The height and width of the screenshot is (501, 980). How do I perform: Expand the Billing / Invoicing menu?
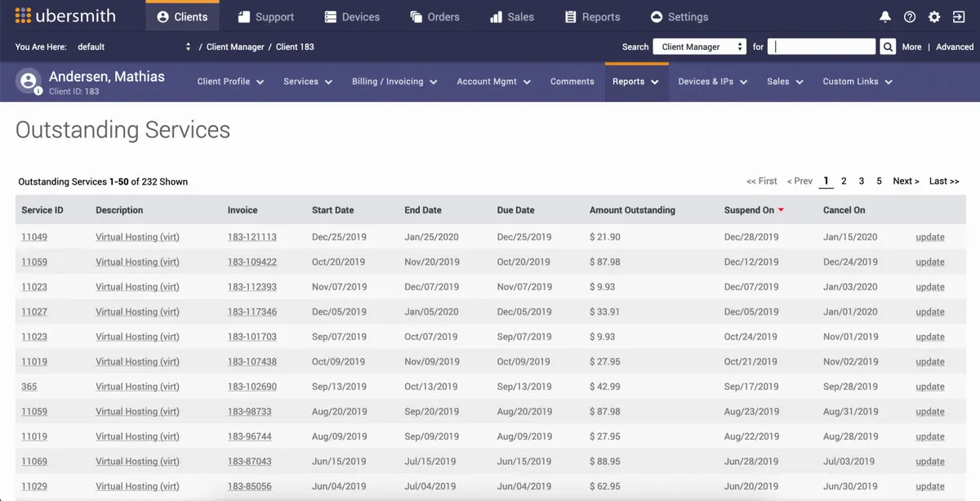[x=394, y=82]
